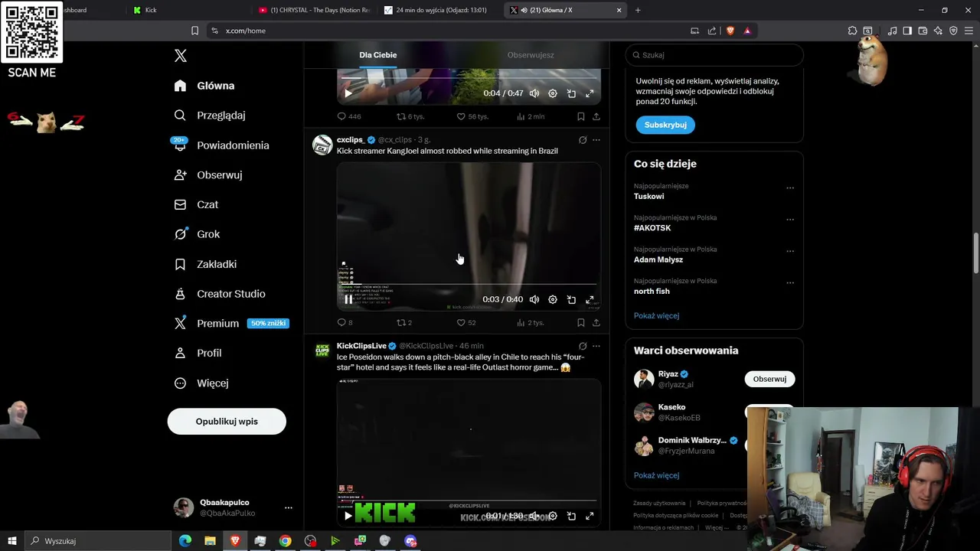Seek on the KangJoel video progress bar
This screenshot has width=980, height=551.
[469, 284]
